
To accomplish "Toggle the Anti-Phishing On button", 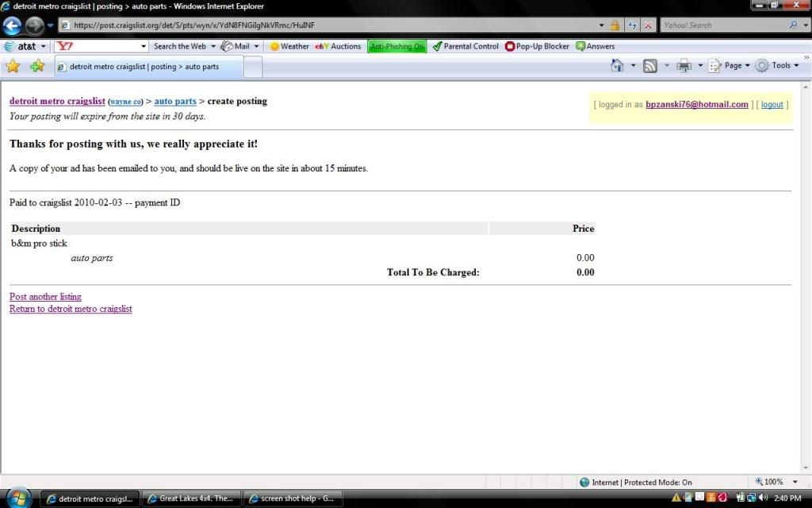I will [x=396, y=47].
